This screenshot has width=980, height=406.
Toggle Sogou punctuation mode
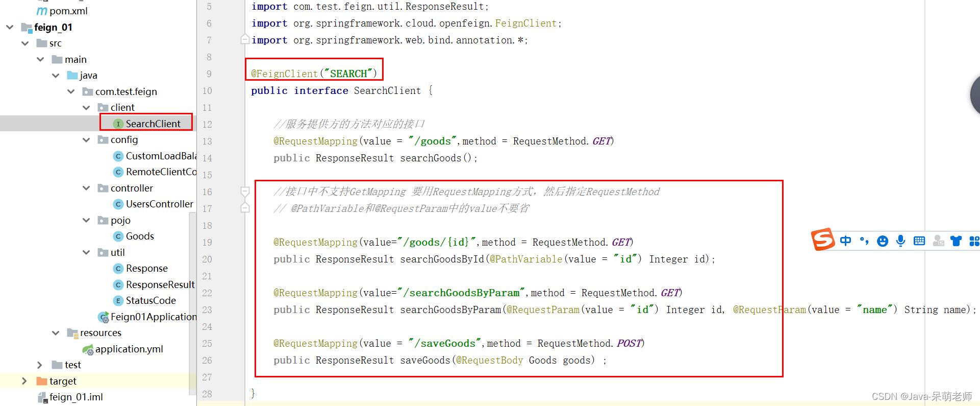[864, 241]
